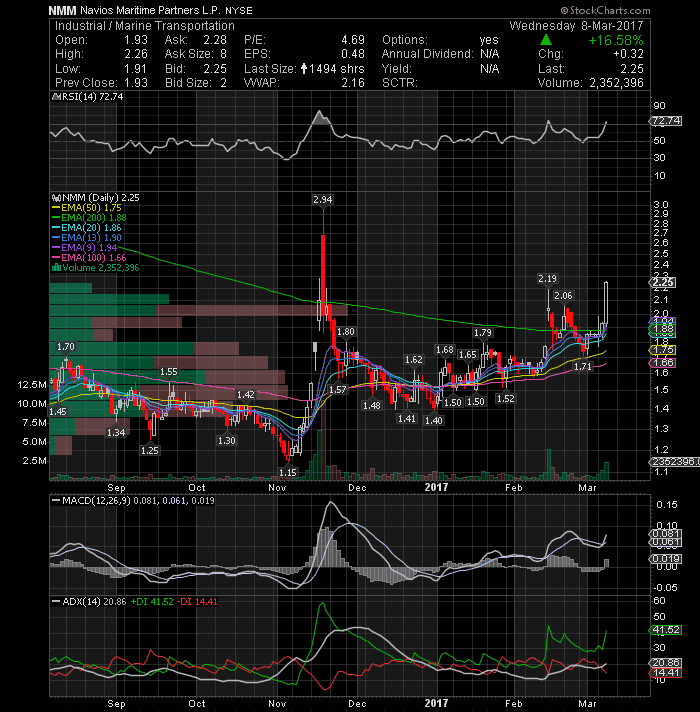
Task: Click the Ask value 2.28
Action: click(215, 40)
